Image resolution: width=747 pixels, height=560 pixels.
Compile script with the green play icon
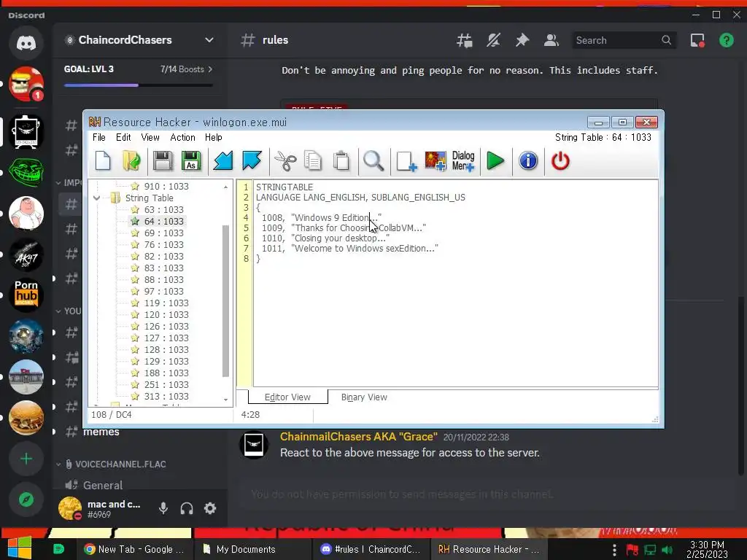click(x=495, y=161)
